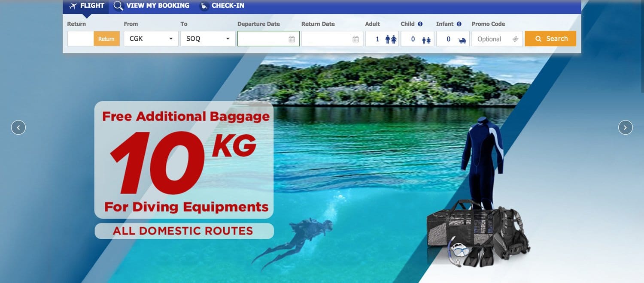Click the Infant stroller icon
The width and height of the screenshot is (644, 283).
point(462,40)
